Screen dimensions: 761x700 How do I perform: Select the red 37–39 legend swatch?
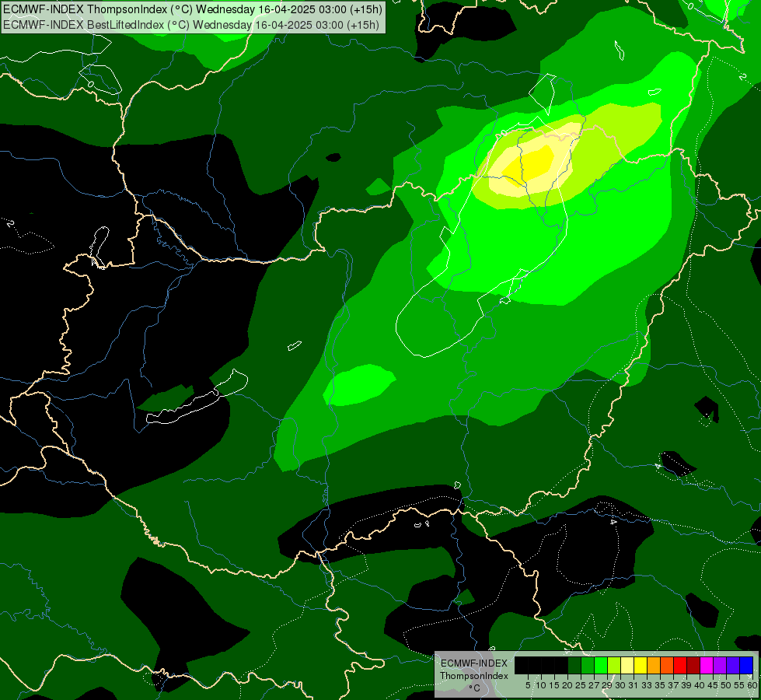680,665
